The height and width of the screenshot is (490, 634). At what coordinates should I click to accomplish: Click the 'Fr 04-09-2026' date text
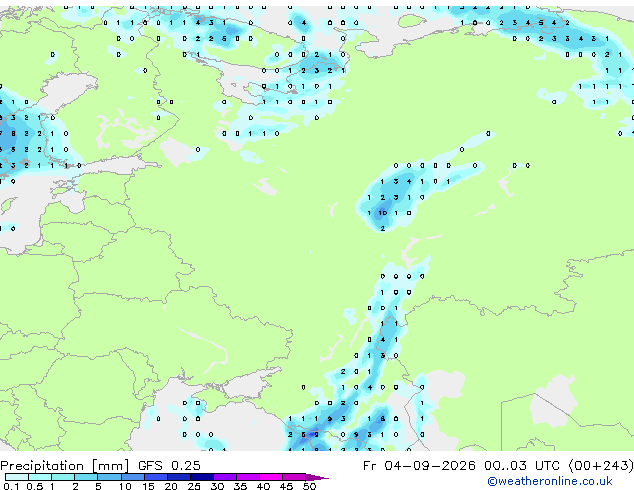pyautogui.click(x=419, y=466)
